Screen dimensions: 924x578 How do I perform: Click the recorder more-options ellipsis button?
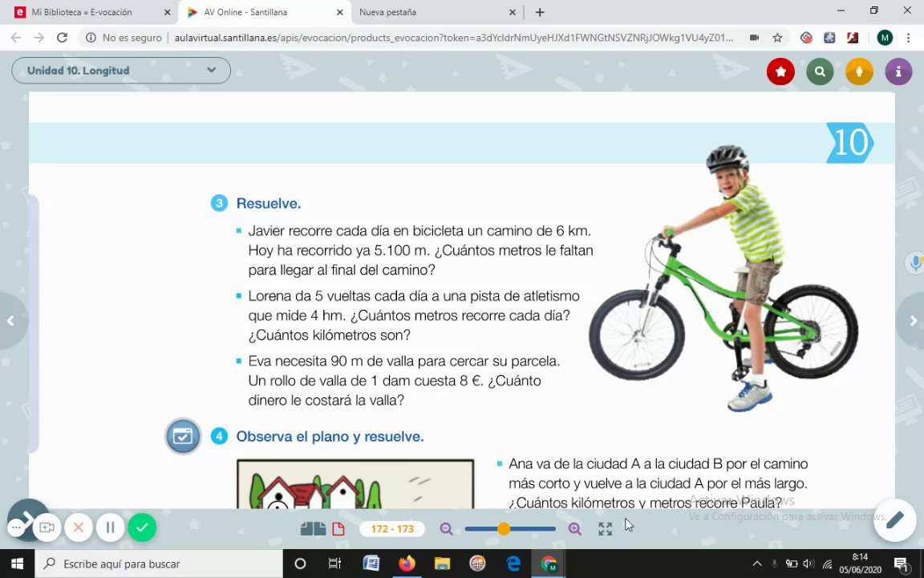point(16,527)
